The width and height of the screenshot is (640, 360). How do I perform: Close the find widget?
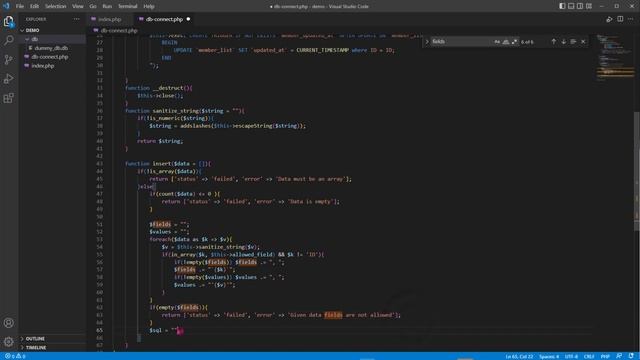(583, 42)
